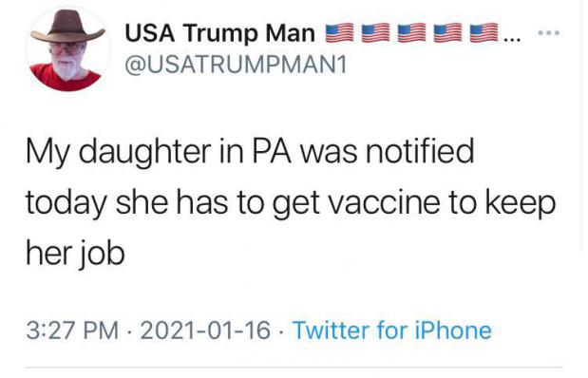Click the 3:27 PM timestamp
Image resolution: width=588 pixels, height=378 pixels.
click(72, 331)
